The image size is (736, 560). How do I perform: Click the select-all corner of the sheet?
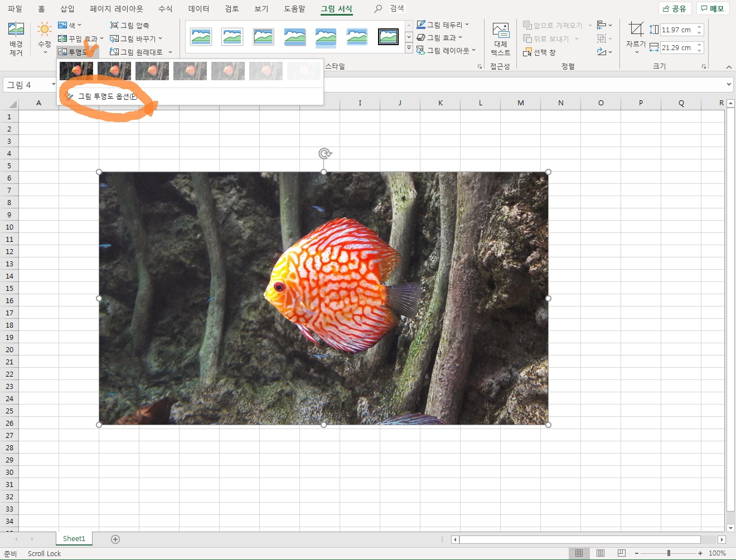9,104
